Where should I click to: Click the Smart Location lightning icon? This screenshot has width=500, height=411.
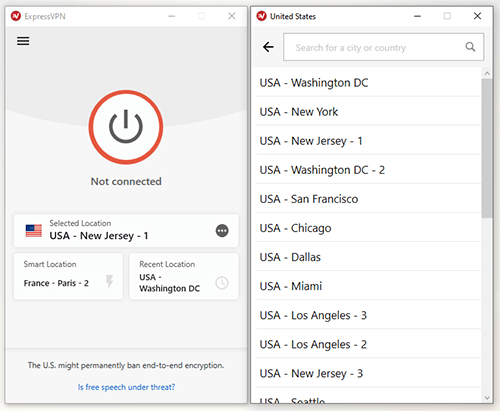pyautogui.click(x=109, y=281)
